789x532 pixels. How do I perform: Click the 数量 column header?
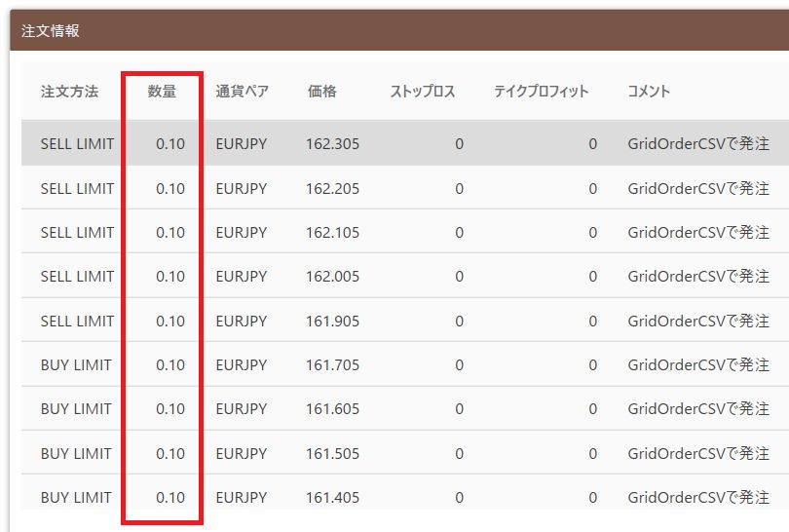tap(162, 92)
